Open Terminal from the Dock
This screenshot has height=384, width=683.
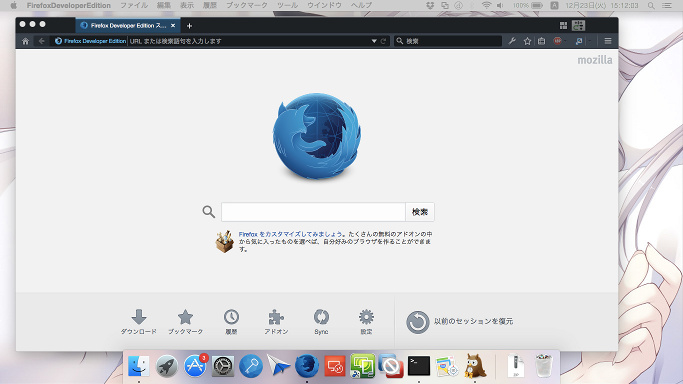(x=419, y=366)
